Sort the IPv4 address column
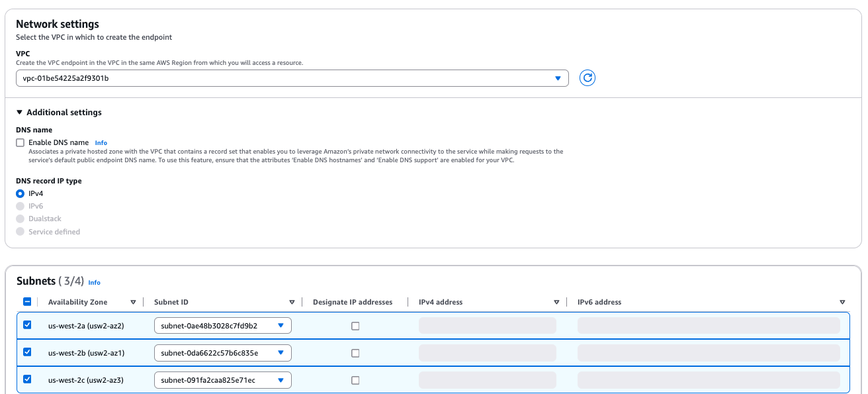 coord(556,302)
